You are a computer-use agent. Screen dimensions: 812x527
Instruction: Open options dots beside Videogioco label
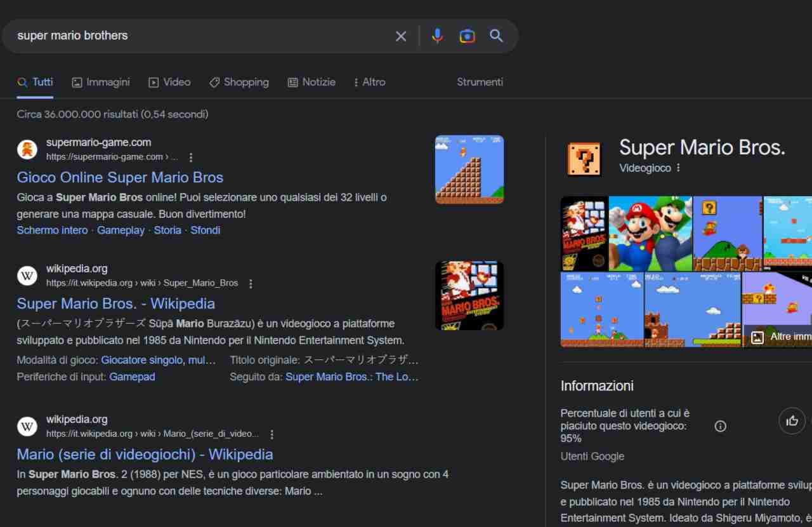pos(678,168)
